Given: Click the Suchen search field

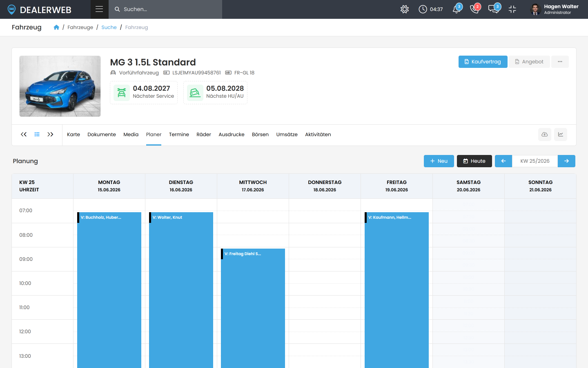Looking at the screenshot, I should [x=165, y=9].
